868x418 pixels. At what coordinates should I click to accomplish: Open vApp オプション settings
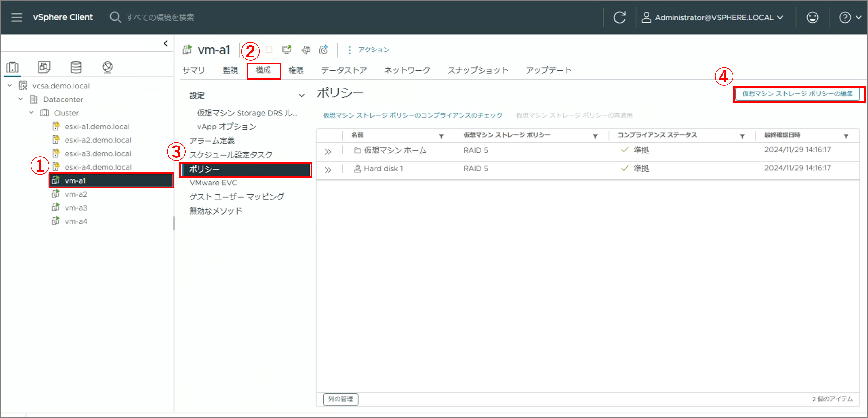click(x=227, y=127)
